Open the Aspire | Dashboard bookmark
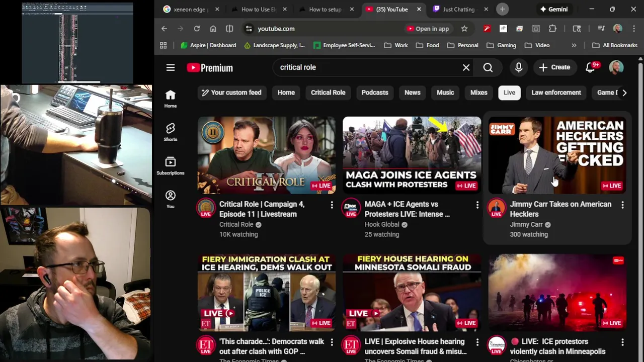The height and width of the screenshot is (362, 644). click(208, 45)
